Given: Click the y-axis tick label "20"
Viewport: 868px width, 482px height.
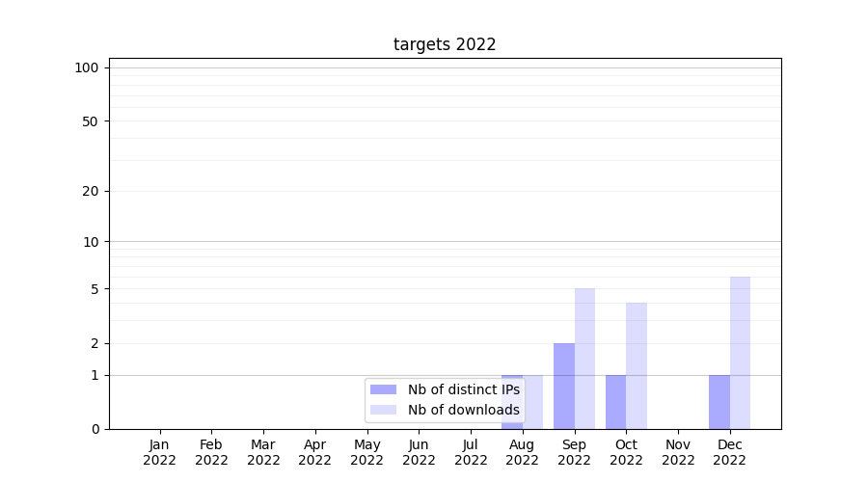Looking at the screenshot, I should 91,191.
